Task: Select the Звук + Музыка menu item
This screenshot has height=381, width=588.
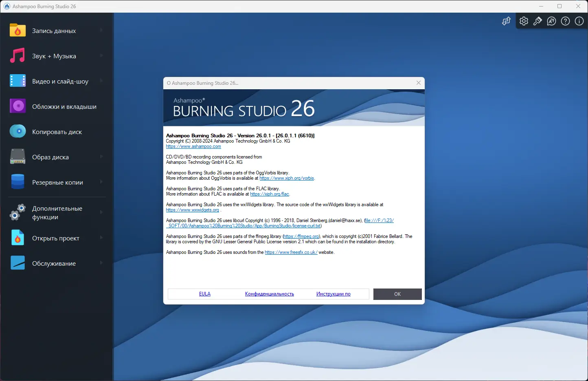Action: [x=57, y=56]
